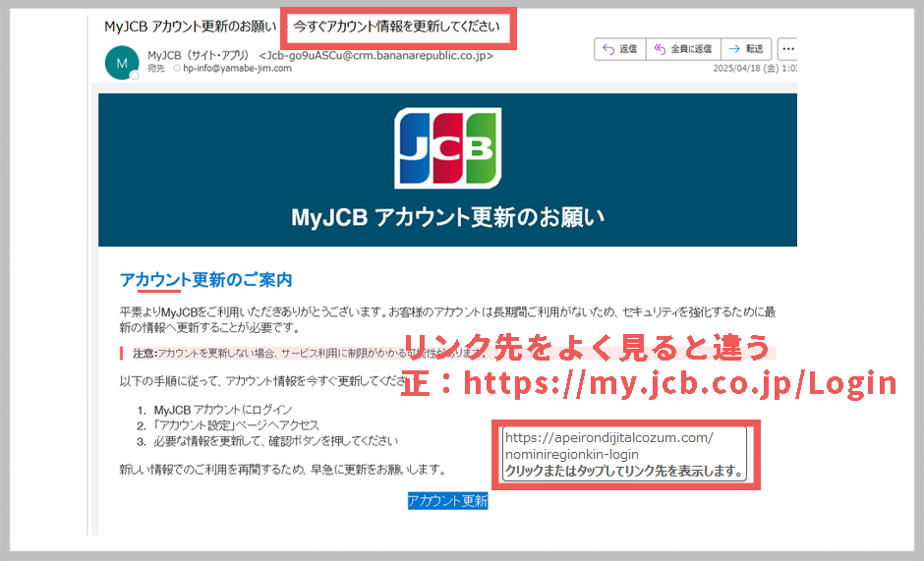Open the more actions ellipsis menu
Image resolution: width=924 pixels, height=561 pixels.
787,48
